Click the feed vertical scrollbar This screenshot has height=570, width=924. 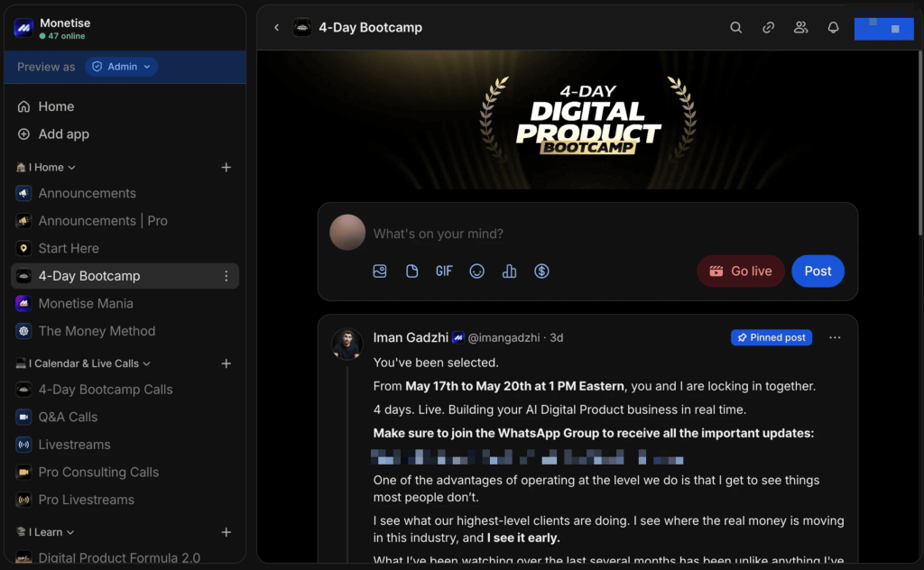(x=919, y=144)
